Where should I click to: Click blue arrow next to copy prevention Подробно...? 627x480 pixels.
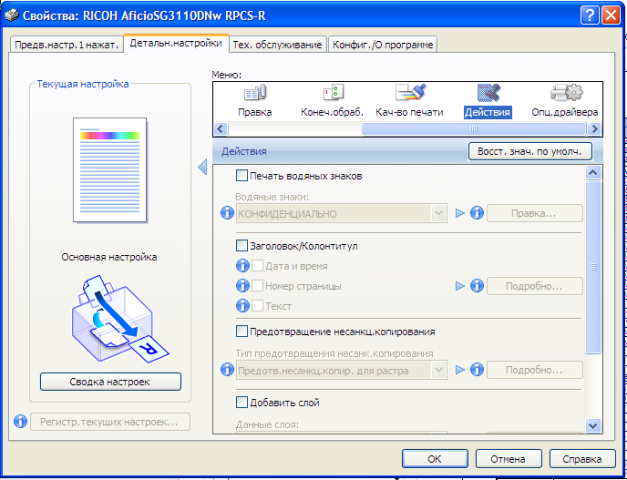(x=460, y=370)
